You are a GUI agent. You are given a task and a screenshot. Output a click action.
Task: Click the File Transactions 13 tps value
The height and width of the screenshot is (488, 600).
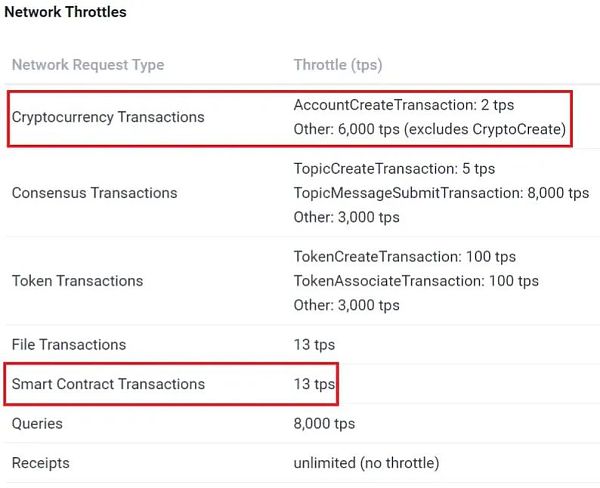click(x=315, y=345)
